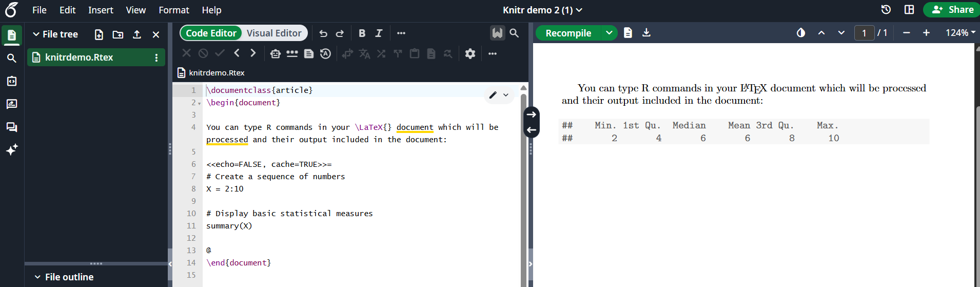
Task: Open the File menu
Action: [x=40, y=10]
